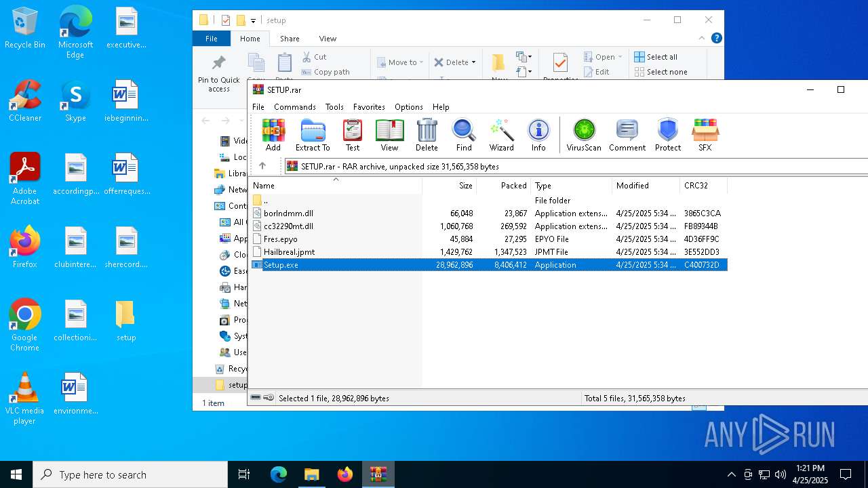Select the Hailbreal.jpmt file
868x488 pixels.
[x=488, y=251]
